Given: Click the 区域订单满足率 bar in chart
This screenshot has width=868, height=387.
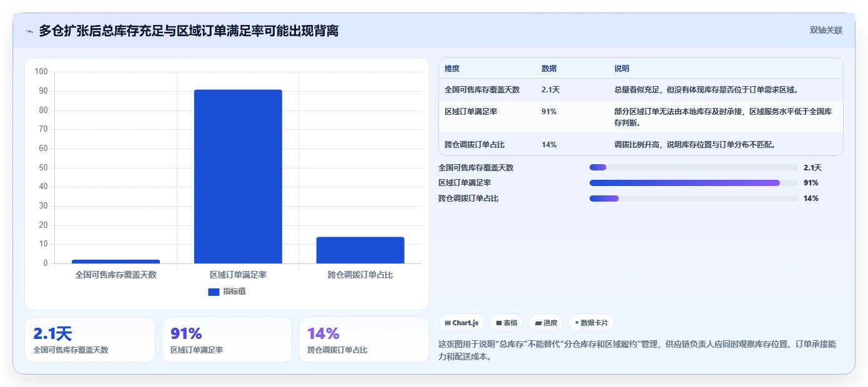Looking at the screenshot, I should 238,177.
